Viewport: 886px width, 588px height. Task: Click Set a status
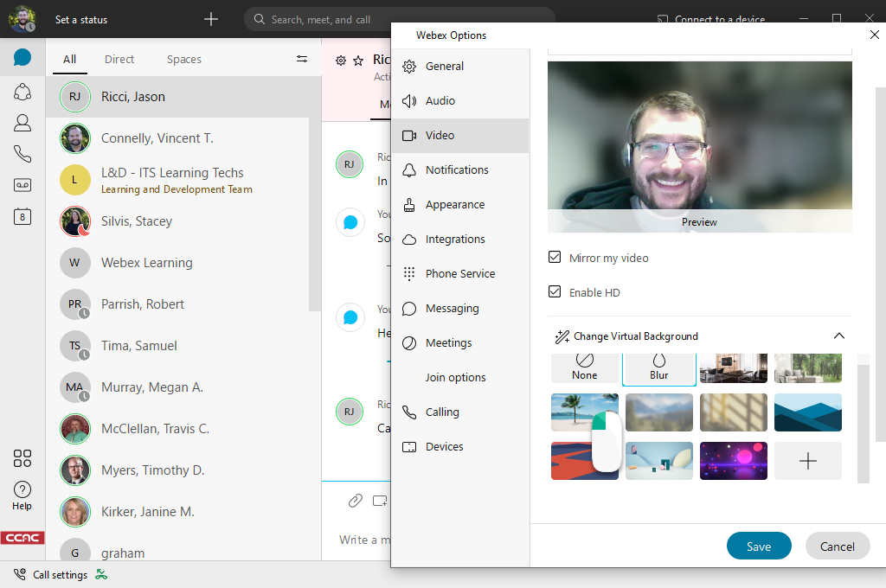click(80, 19)
